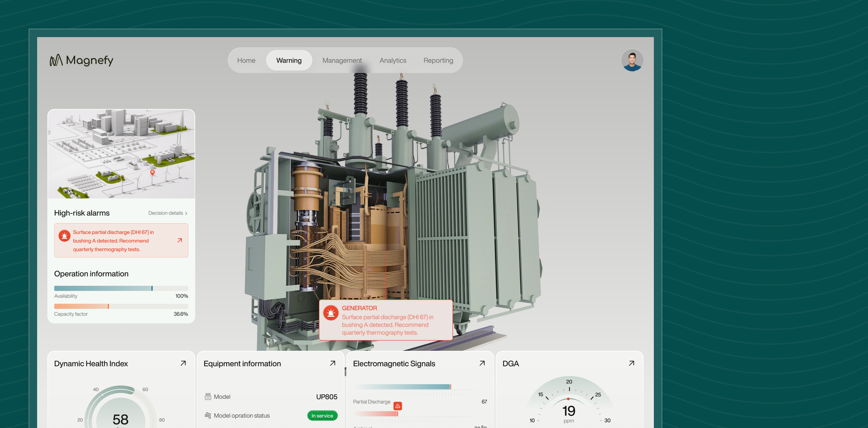Expand the DGA card arrow

coord(631,363)
